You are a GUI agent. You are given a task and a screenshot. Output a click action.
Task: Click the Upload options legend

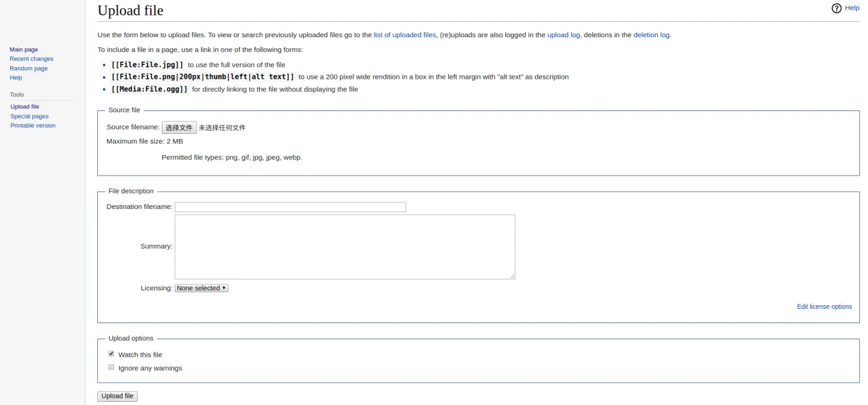click(x=131, y=339)
